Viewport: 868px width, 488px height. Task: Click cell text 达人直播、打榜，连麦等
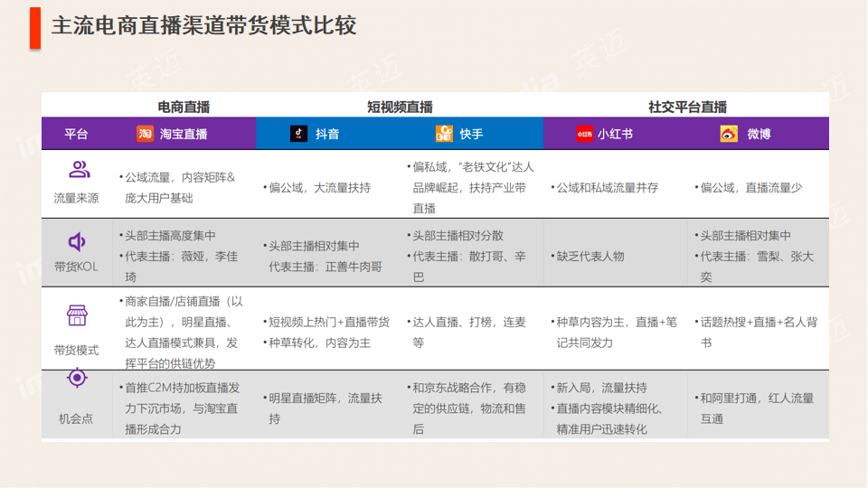(x=467, y=332)
